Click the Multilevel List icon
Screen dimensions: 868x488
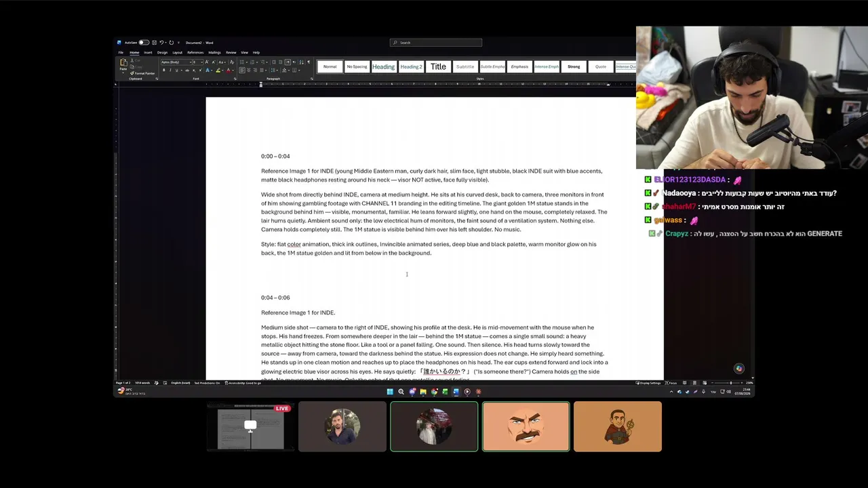click(262, 62)
